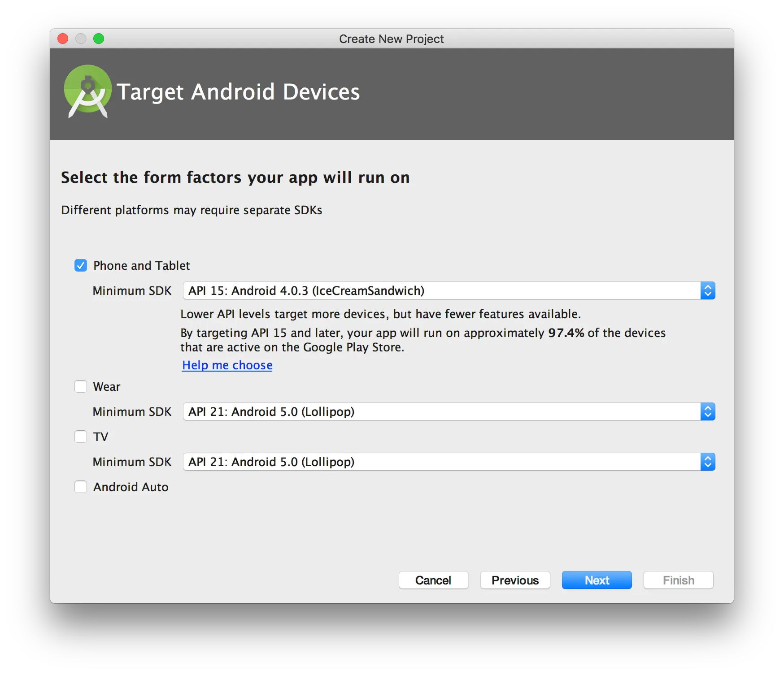Viewport: 784px width, 675px height.
Task: Zoom window with the green button
Action: (x=99, y=39)
